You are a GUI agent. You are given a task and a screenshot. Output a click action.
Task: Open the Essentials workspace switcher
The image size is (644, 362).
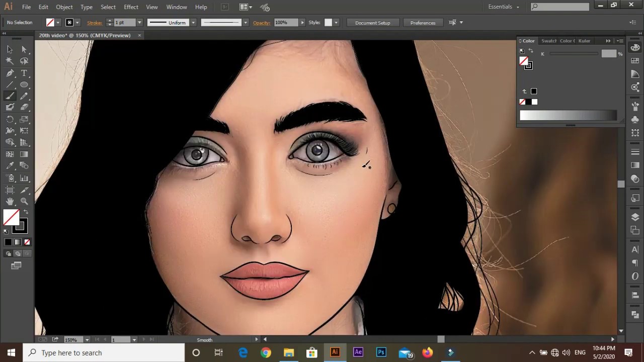click(x=504, y=7)
